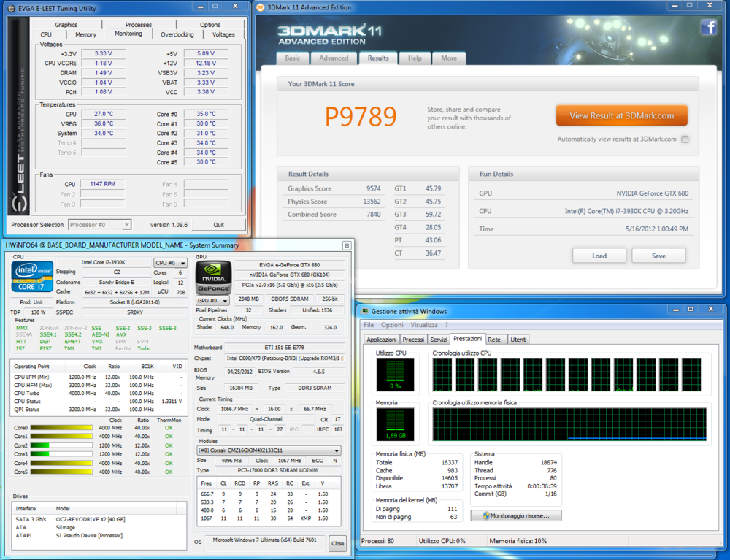The image size is (730, 560).
Task: Switch to the Applicazioni tab
Action: click(382, 340)
